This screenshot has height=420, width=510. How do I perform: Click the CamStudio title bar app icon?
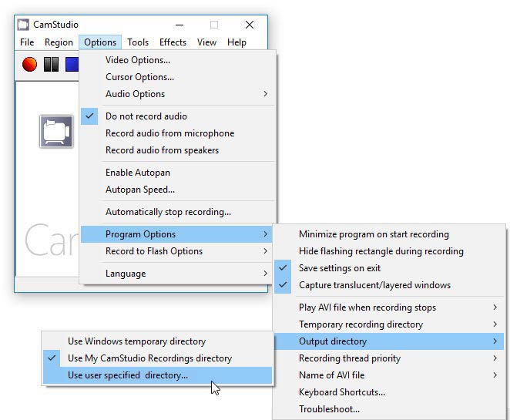coord(24,25)
